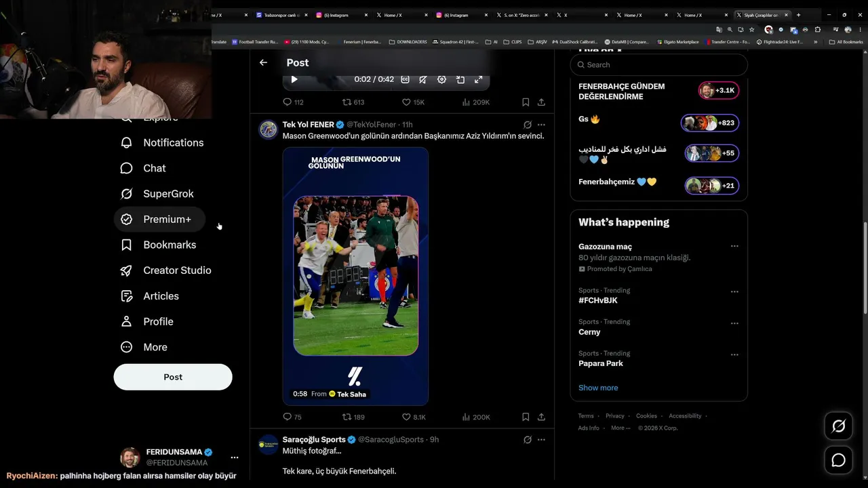Open the Terms footer link
Viewport: 868px width, 488px height.
(x=586, y=416)
